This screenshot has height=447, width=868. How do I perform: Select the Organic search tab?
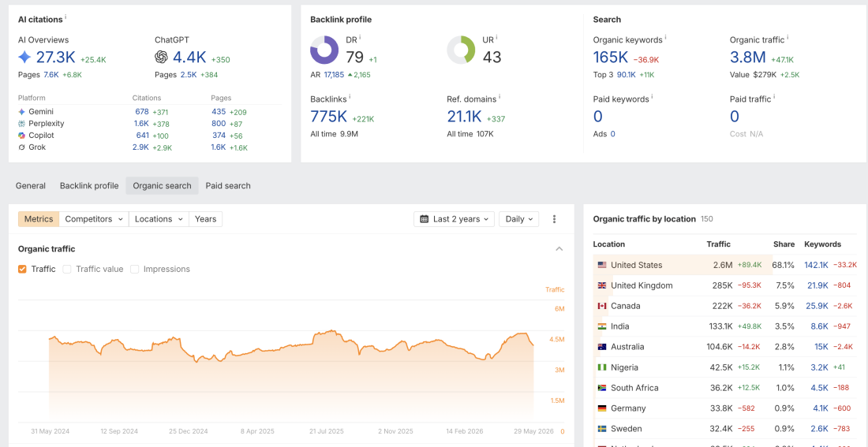(x=163, y=186)
